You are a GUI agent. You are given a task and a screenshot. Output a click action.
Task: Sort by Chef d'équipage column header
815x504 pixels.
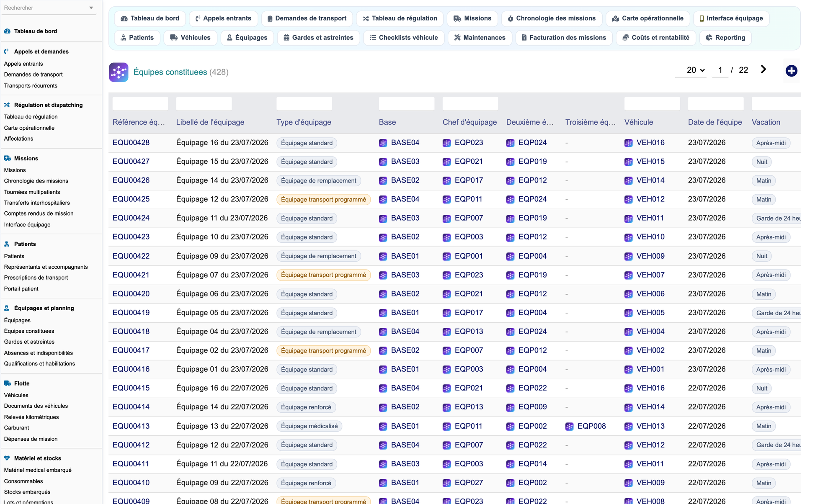point(469,122)
